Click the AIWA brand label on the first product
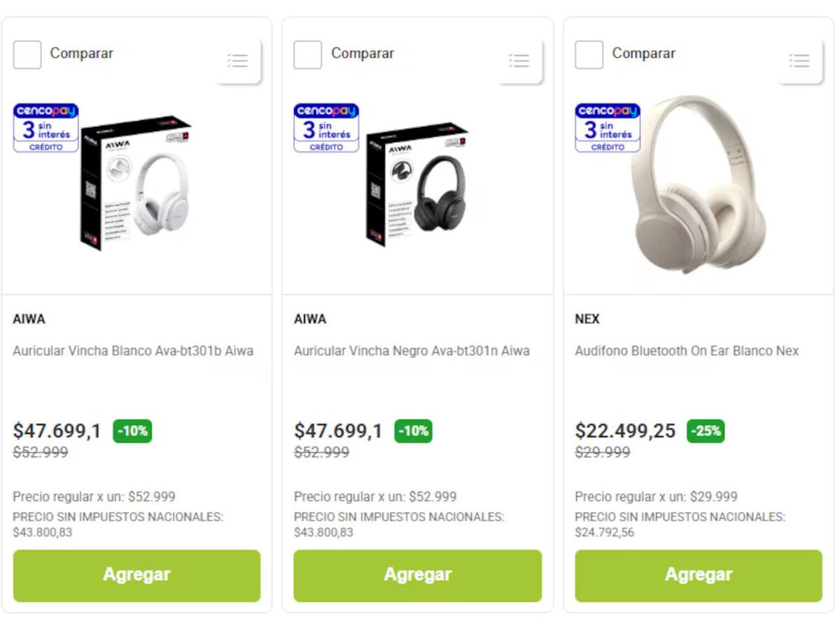This screenshot has width=840, height=617. (28, 319)
